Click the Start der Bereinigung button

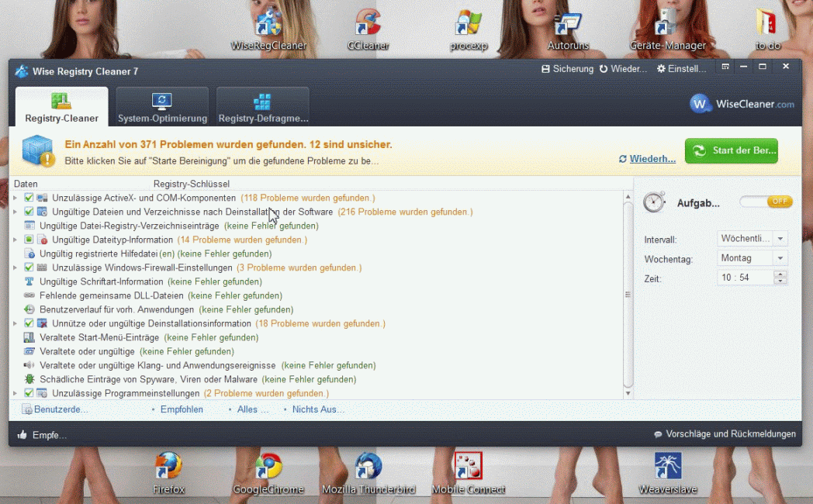tap(731, 150)
